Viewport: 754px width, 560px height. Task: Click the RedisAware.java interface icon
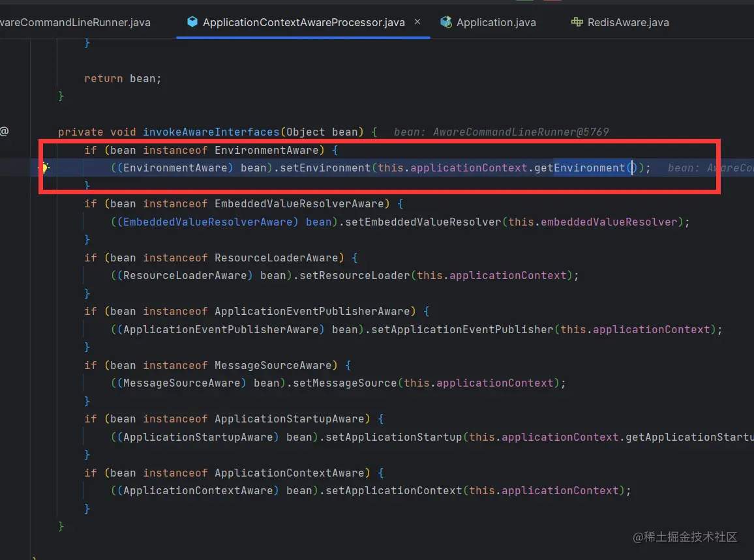[x=577, y=22]
